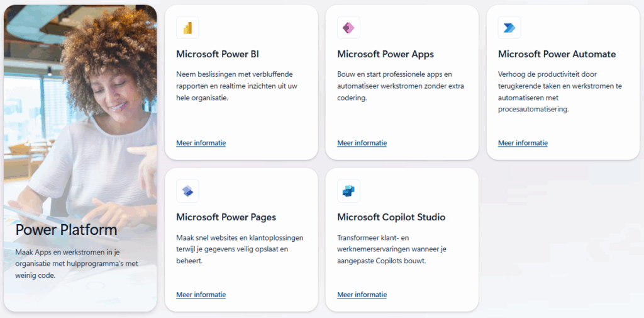Follow Meer informatie under Power Pages
This screenshot has width=644, height=318.
pyautogui.click(x=201, y=295)
